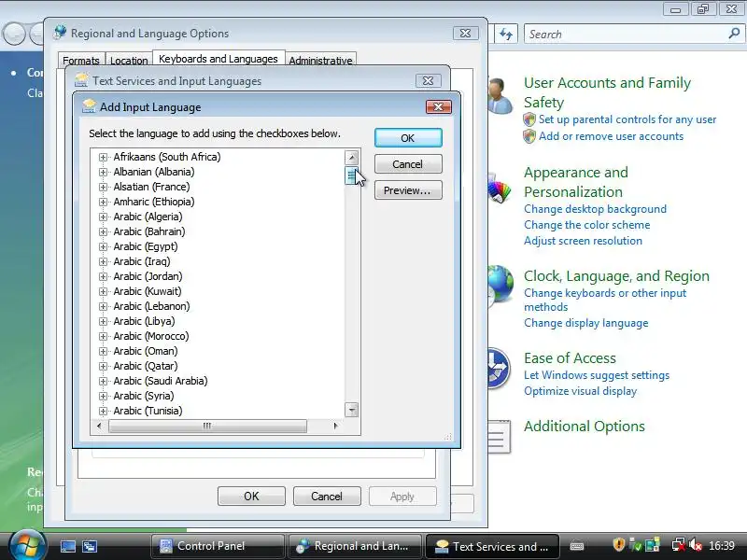Screen dimensions: 747x560
Task: Open the Administrative tab
Action: coord(320,61)
